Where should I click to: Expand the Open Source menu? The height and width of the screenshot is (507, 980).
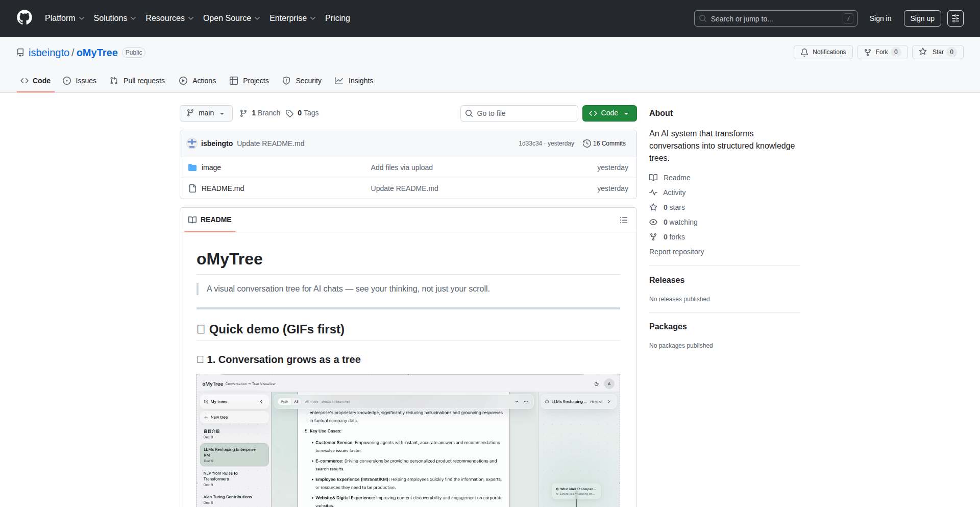coord(232,18)
